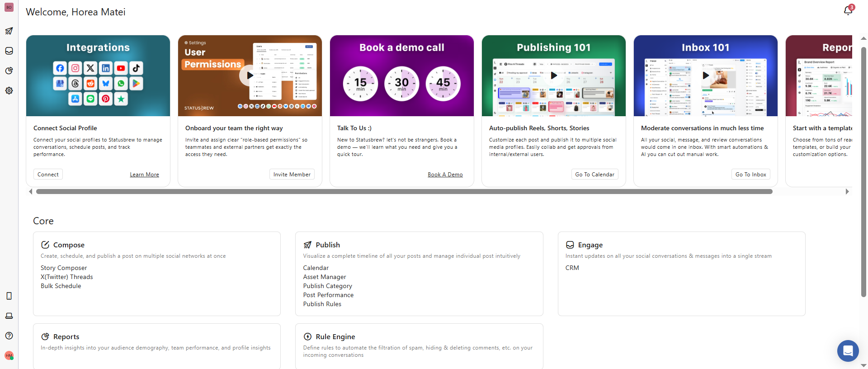The height and width of the screenshot is (369, 868).
Task: Click the Onboard your team the right way title
Action: pyautogui.click(x=234, y=128)
